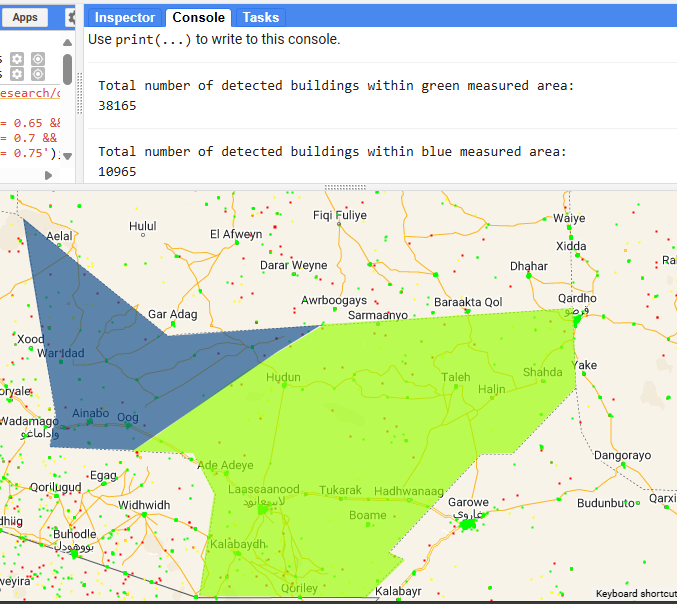
Task: Click the first import's target locate icon
Action: pyautogui.click(x=37, y=59)
